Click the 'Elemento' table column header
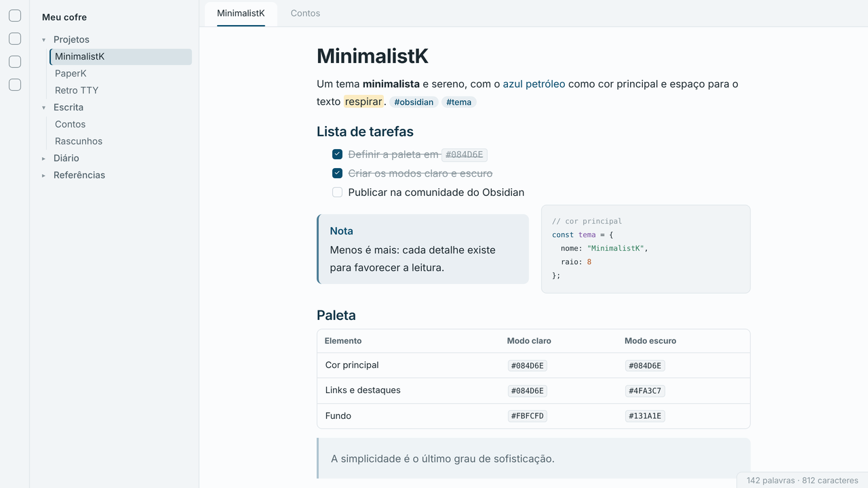Viewport: 868px width, 488px height. tap(343, 341)
